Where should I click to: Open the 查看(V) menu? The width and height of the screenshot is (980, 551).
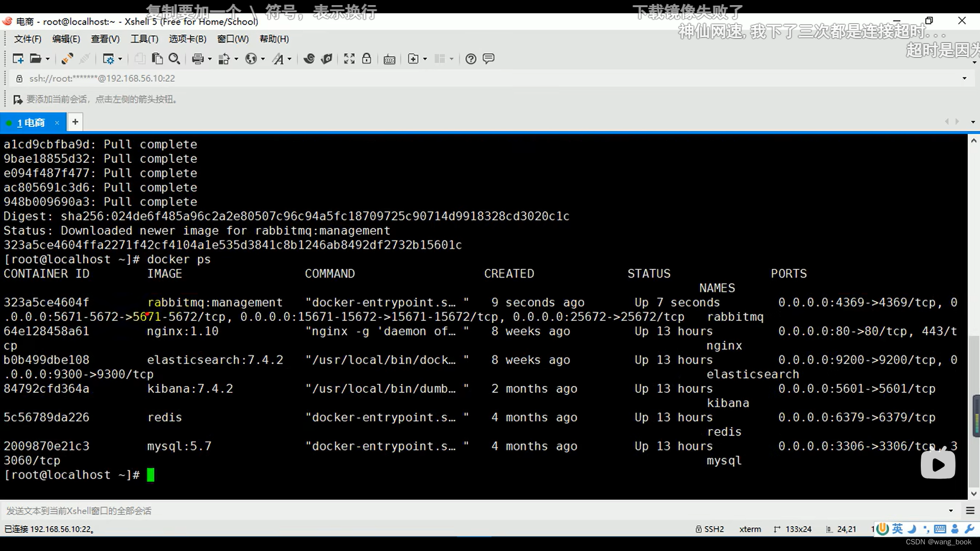[105, 39]
